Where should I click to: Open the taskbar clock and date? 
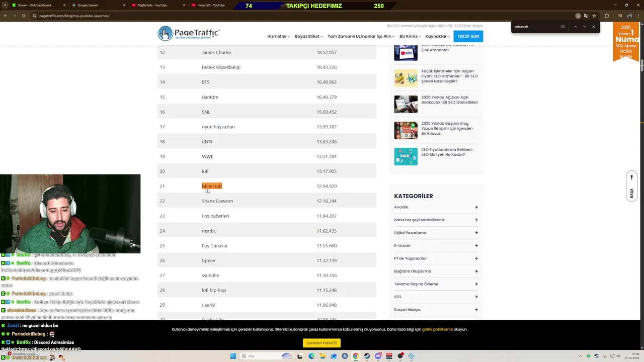[632, 356]
